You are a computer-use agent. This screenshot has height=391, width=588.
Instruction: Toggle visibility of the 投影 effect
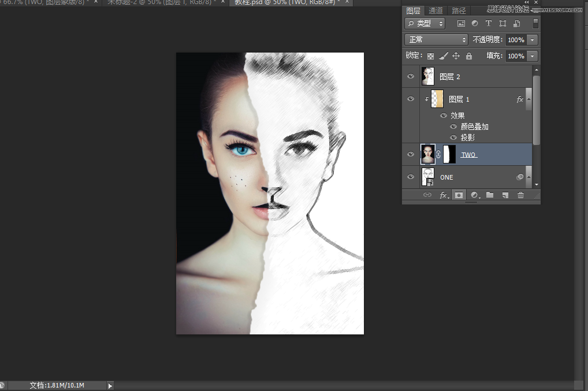(x=453, y=137)
